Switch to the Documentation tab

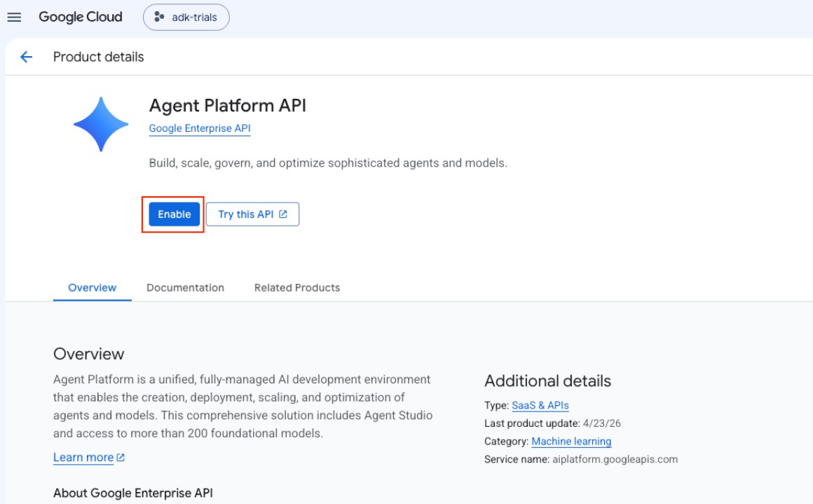pyautogui.click(x=185, y=288)
